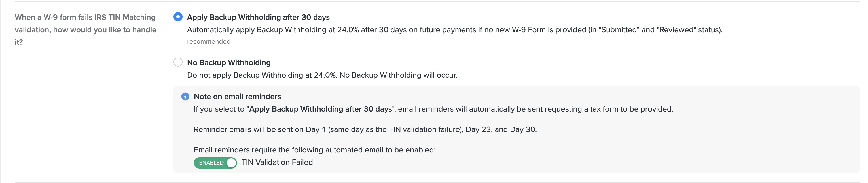
Task: Click the "Apply Backup Withholding after 30 days" option title
Action: point(258,17)
